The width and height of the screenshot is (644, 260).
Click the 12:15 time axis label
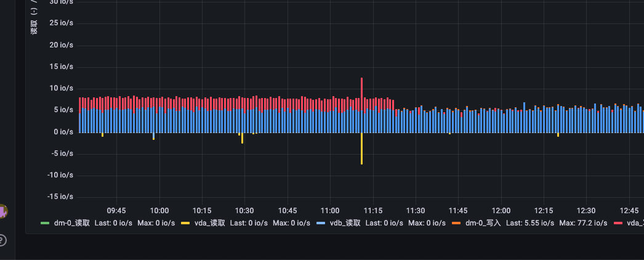[544, 211]
